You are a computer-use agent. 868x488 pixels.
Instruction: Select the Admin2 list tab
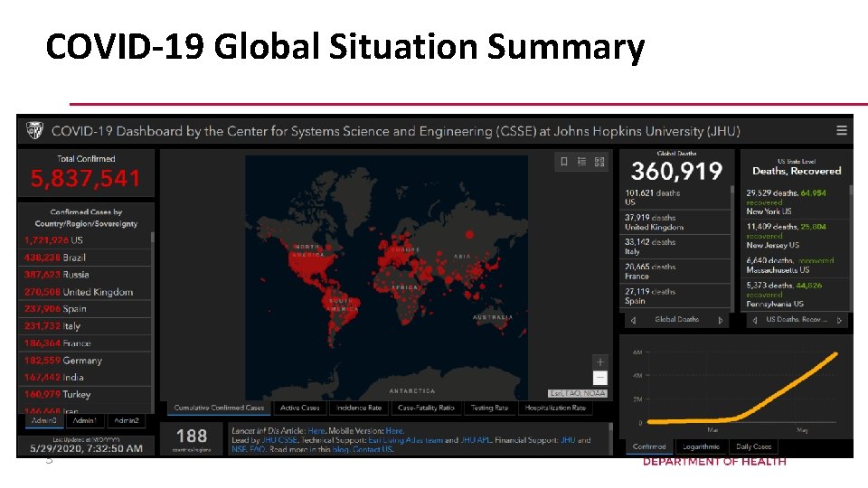[127, 420]
